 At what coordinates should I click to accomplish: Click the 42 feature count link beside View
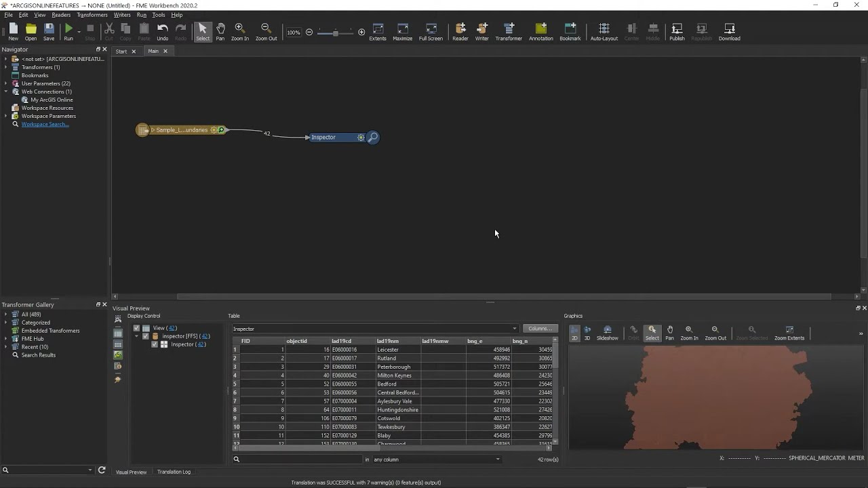(172, 328)
